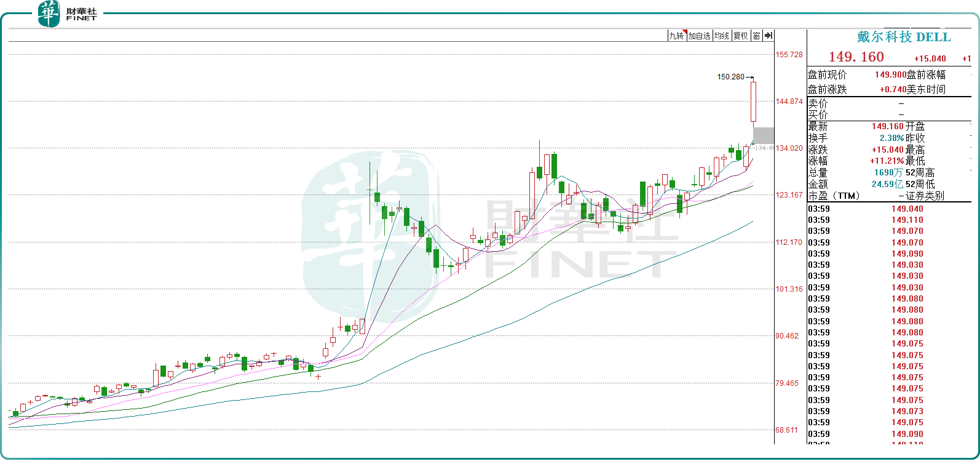This screenshot has height=472, width=980.
Task: Click the 总量 volume value 1698万
Action: pos(889,172)
